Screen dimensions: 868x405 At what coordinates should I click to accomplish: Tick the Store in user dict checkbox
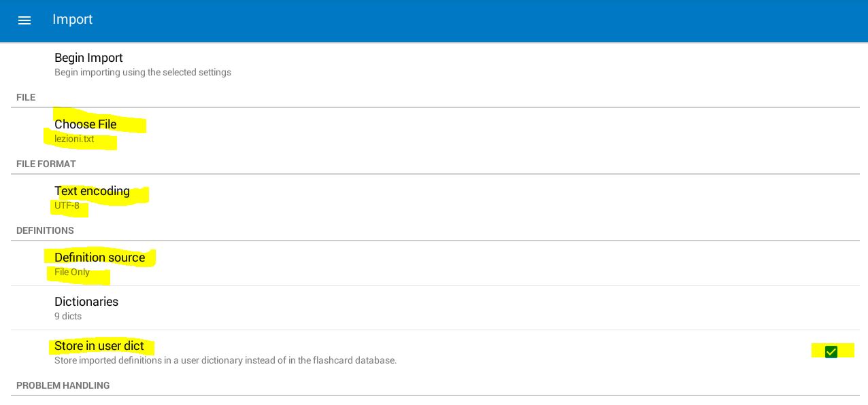831,351
